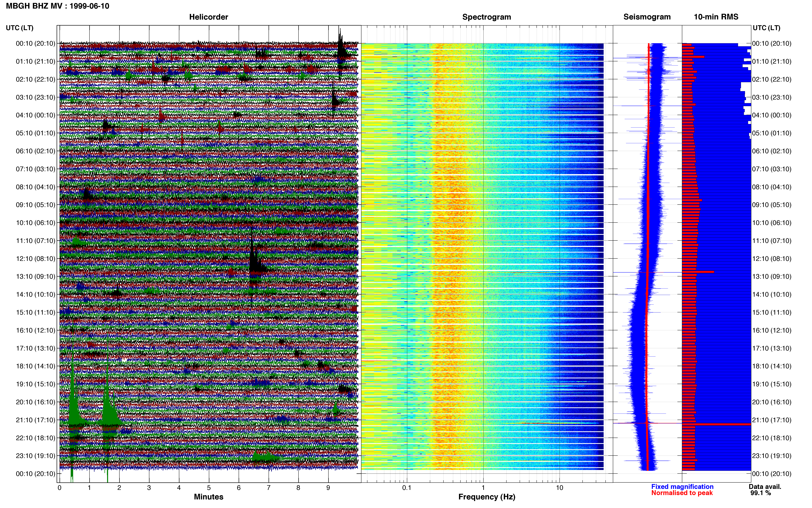This screenshot has height=508, width=812.
Task: Click Helicorder minutes tick label '5'
Action: (x=209, y=488)
